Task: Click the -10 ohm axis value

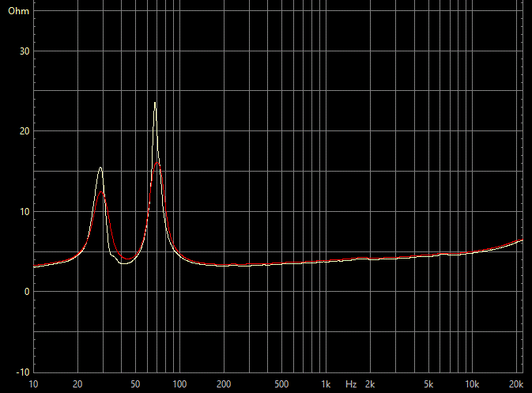Action: 23,372
